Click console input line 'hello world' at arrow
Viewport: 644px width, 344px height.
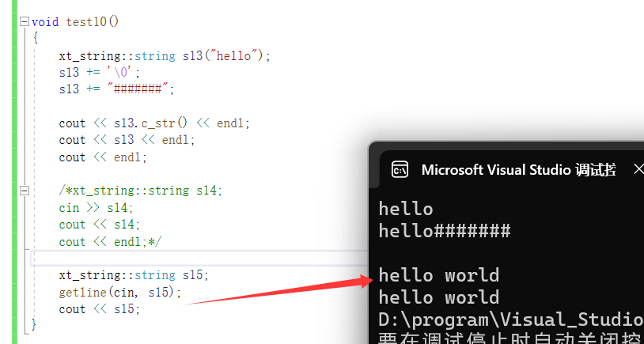(438, 275)
